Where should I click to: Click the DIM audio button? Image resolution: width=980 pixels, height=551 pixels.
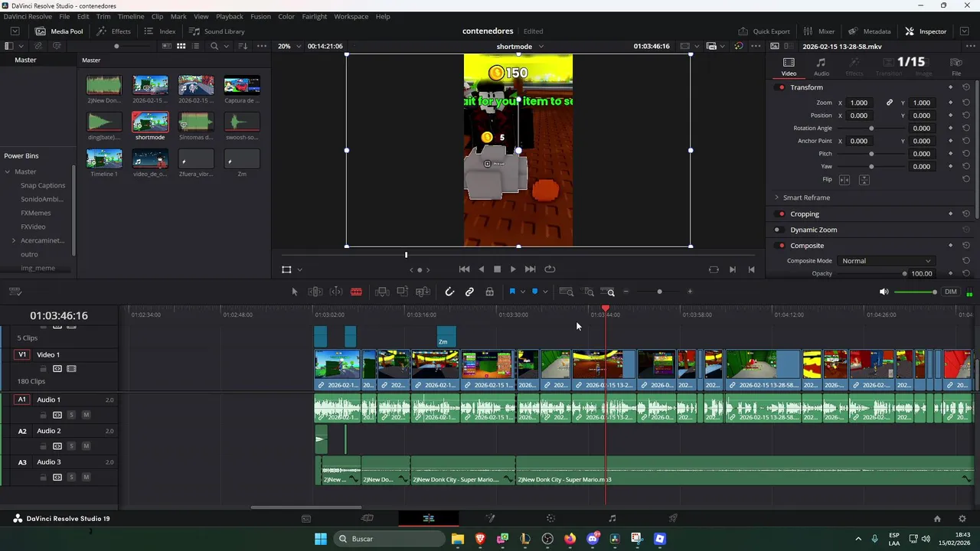951,292
